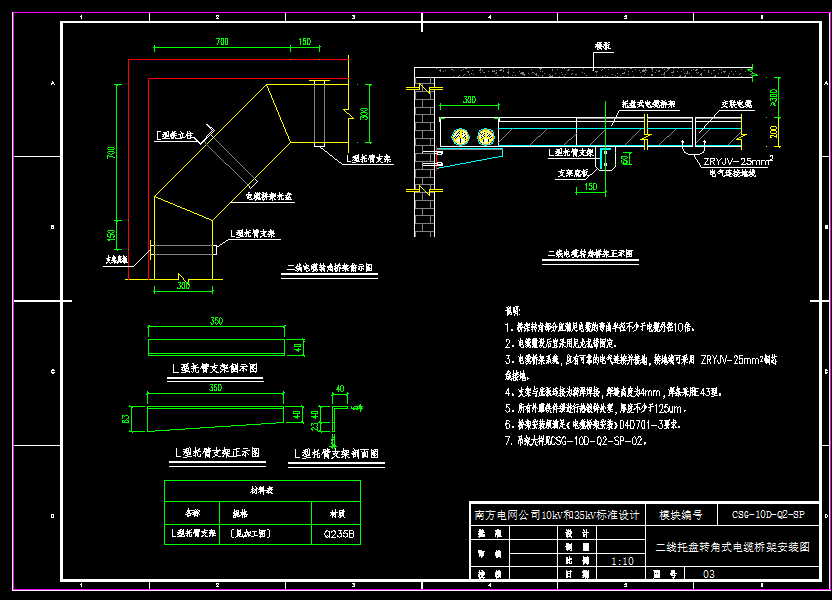Select 'L型托臂支架' label in the front view
Image resolution: width=832 pixels, height=600 pixels.
pyautogui.click(x=571, y=153)
